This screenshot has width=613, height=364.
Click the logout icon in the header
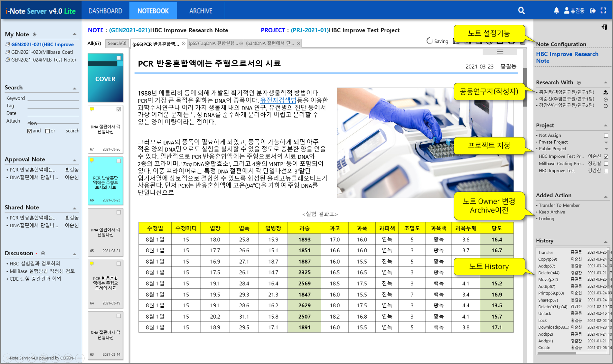tap(593, 11)
